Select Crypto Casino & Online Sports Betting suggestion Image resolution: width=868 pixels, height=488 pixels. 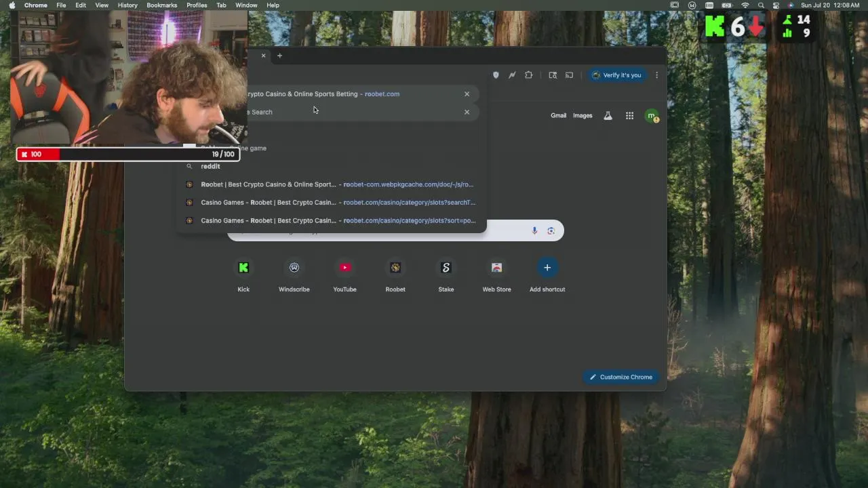click(363, 94)
